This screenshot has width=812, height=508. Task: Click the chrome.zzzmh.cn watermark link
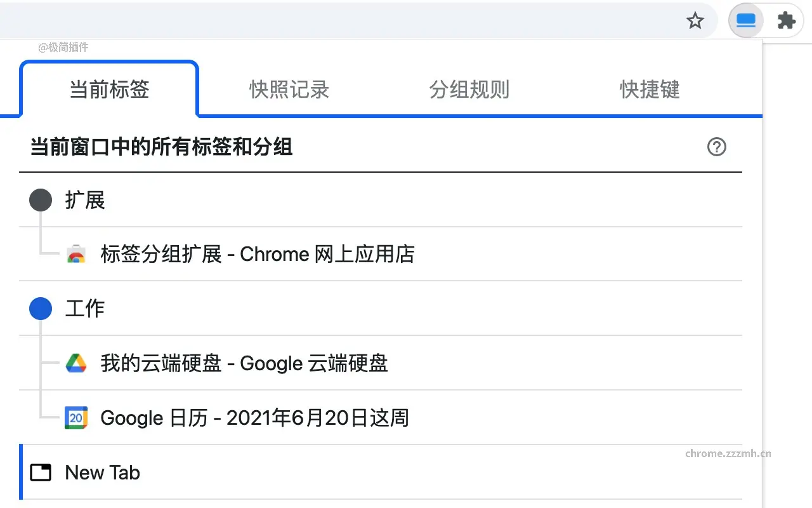(728, 453)
